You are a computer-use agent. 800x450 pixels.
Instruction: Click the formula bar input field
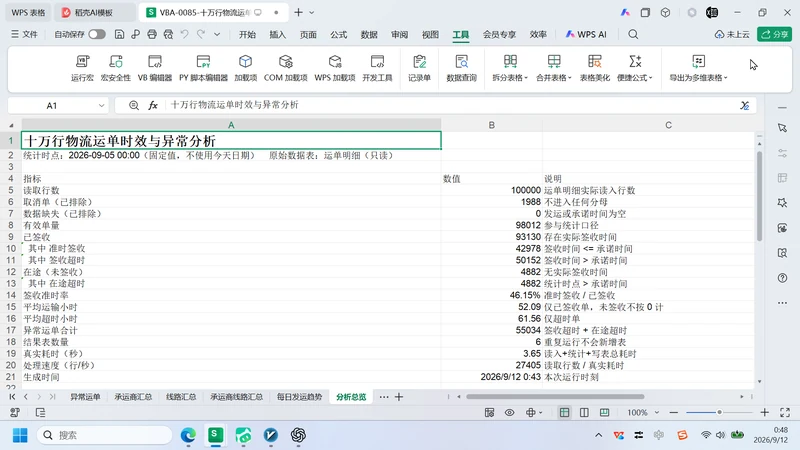(452, 105)
